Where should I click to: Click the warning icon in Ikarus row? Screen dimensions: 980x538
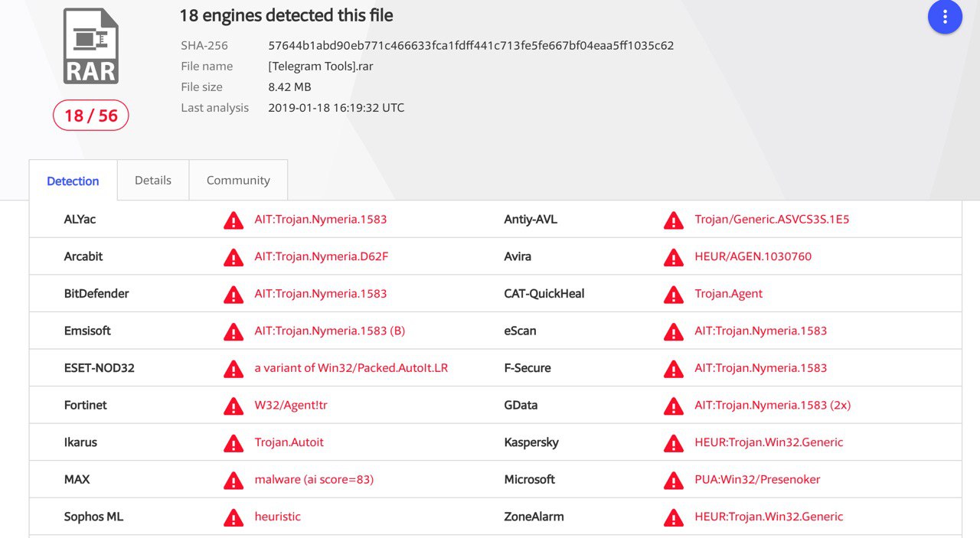tap(234, 443)
